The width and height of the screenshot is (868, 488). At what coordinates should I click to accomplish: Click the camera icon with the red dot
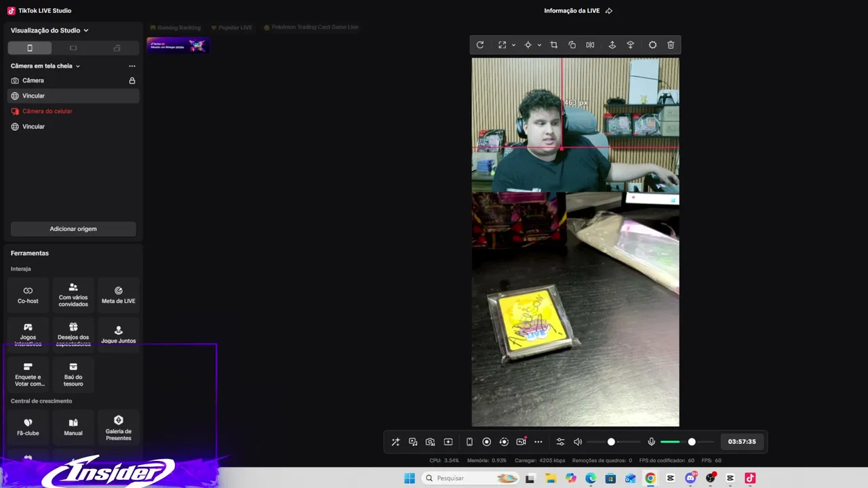pos(521,441)
